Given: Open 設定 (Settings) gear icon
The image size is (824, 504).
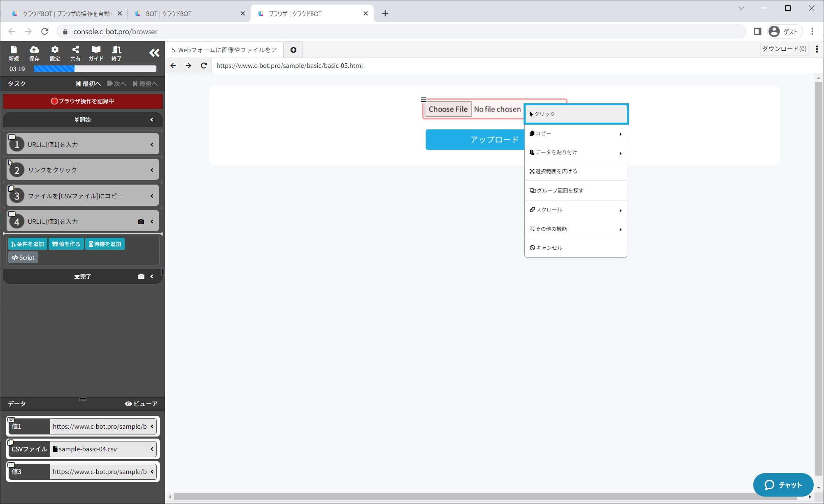Looking at the screenshot, I should (x=55, y=53).
